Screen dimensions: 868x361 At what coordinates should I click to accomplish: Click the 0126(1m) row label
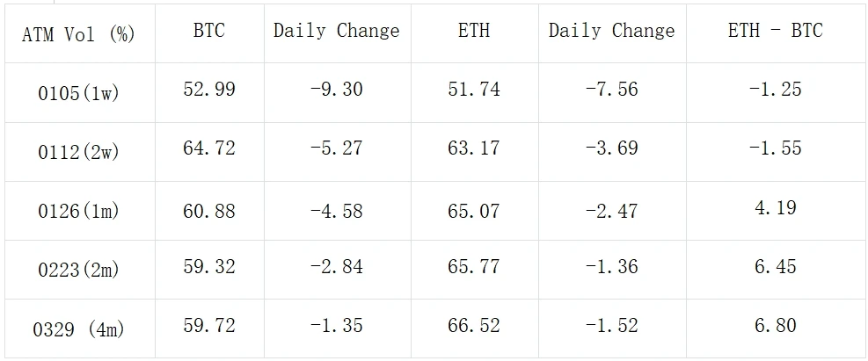79,211
